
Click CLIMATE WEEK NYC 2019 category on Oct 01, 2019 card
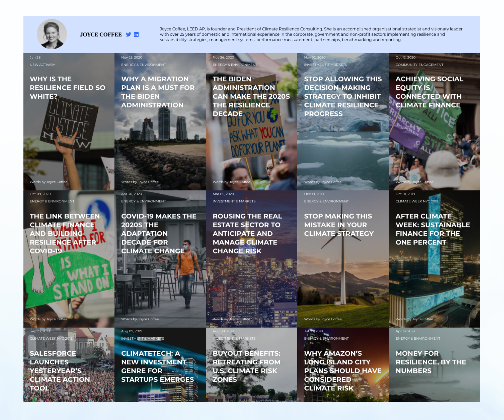[x=417, y=201]
